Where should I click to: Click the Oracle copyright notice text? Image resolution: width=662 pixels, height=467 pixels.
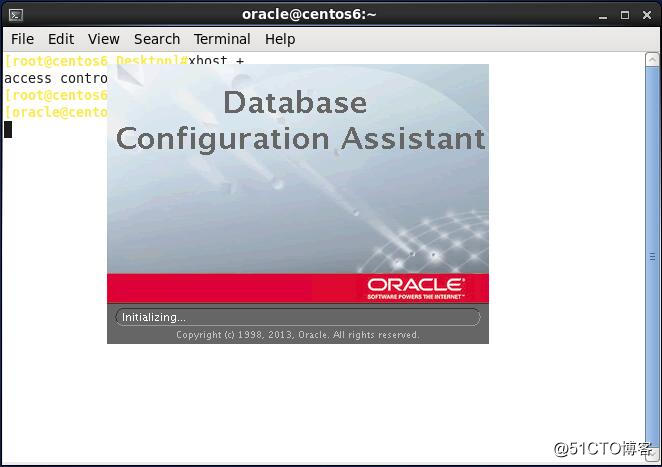[x=298, y=335]
